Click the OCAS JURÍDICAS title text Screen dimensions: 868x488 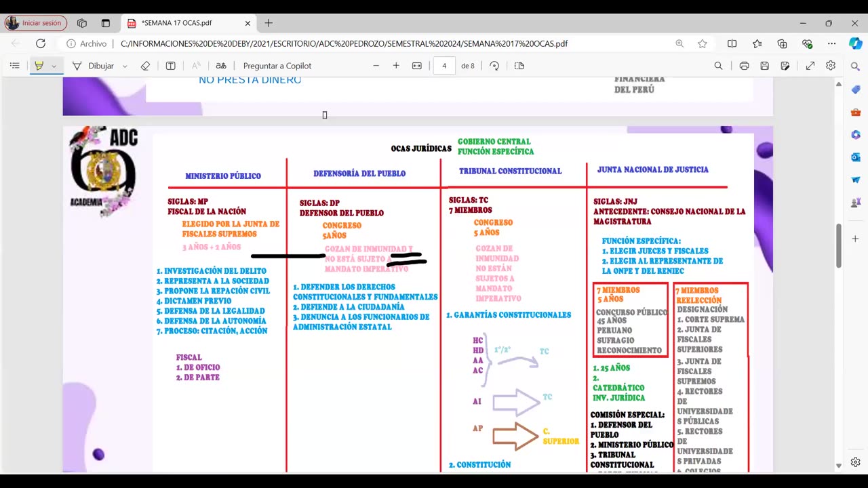pyautogui.click(x=420, y=148)
